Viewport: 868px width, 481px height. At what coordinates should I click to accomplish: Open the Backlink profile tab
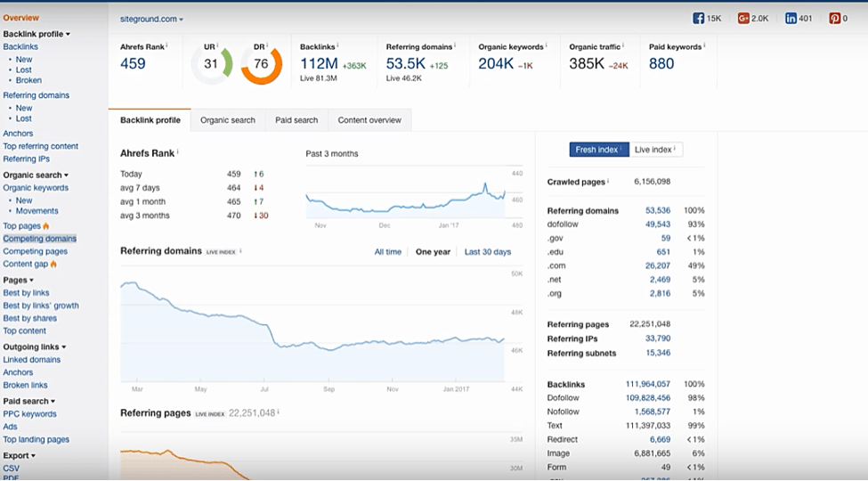coord(150,120)
